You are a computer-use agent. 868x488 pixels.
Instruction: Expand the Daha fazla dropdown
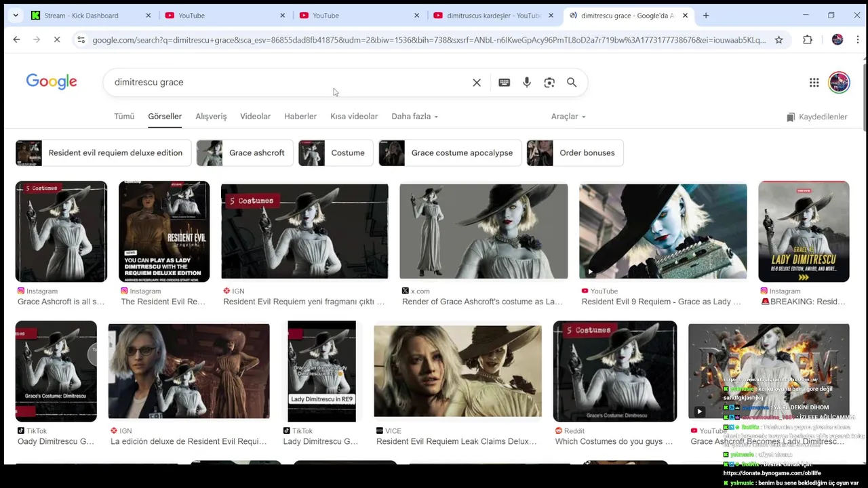(x=414, y=117)
